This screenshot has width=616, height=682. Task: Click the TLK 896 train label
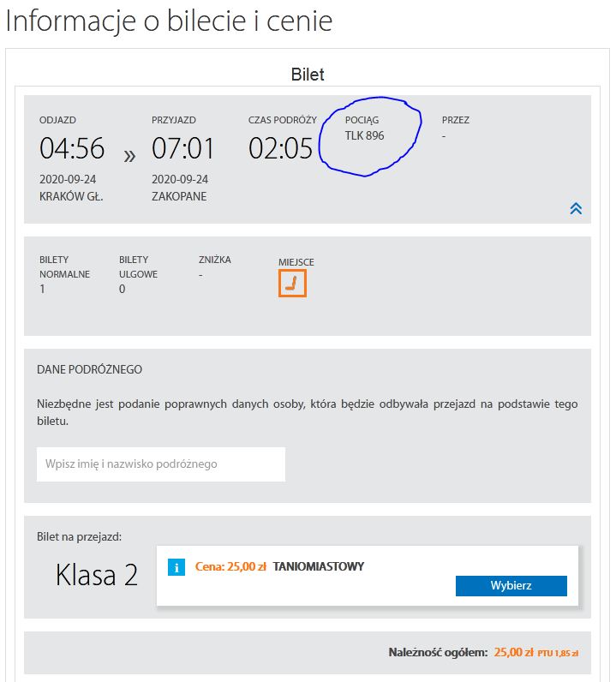pyautogui.click(x=365, y=136)
